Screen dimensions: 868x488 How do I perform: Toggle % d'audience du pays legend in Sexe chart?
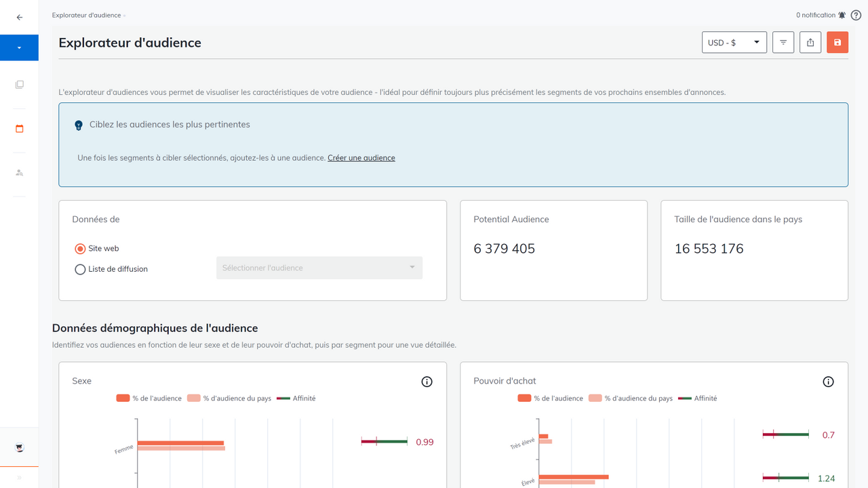point(229,399)
